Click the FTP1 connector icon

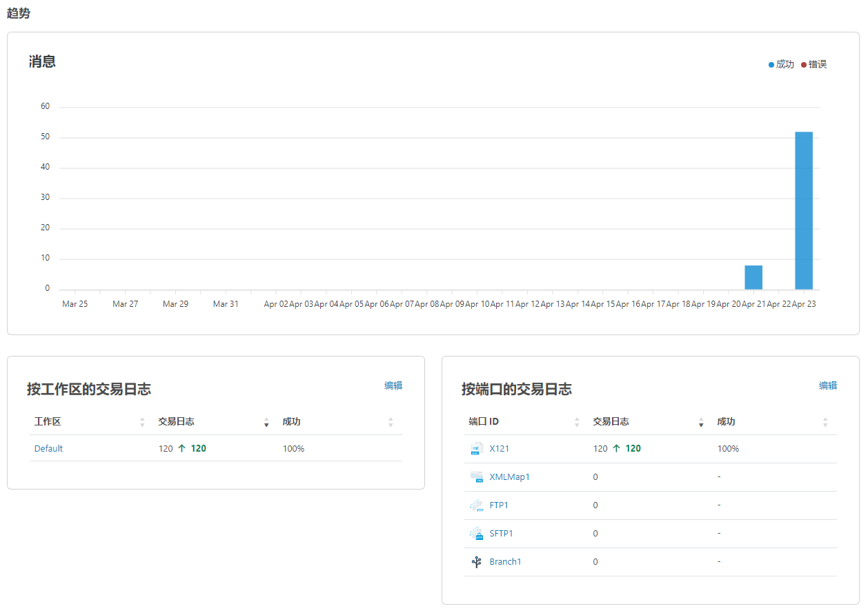[477, 505]
